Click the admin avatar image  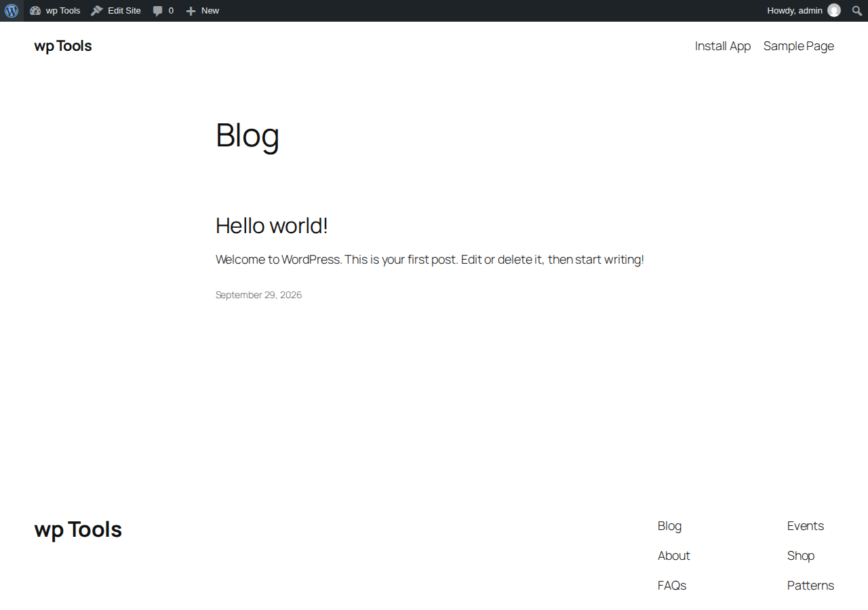[x=834, y=10]
